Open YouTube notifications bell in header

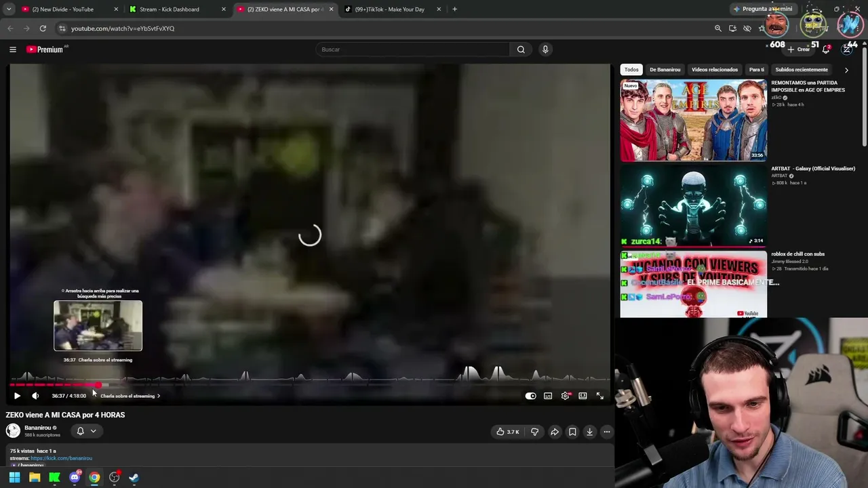tap(826, 49)
